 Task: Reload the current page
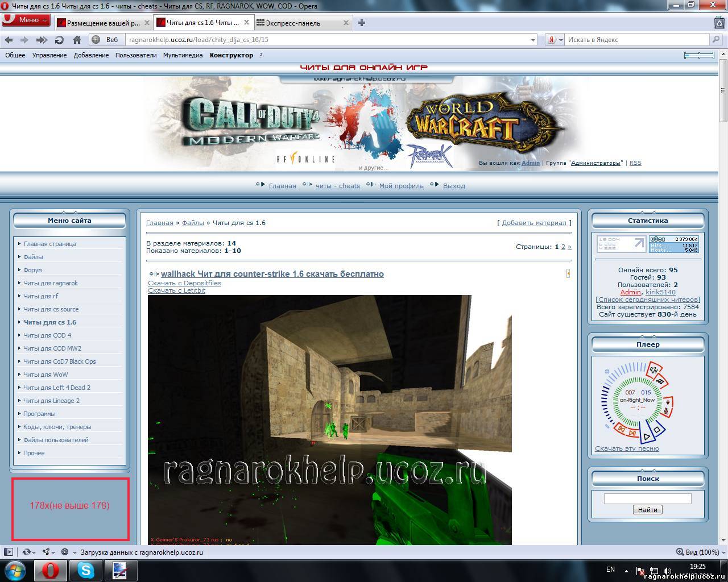tap(59, 40)
